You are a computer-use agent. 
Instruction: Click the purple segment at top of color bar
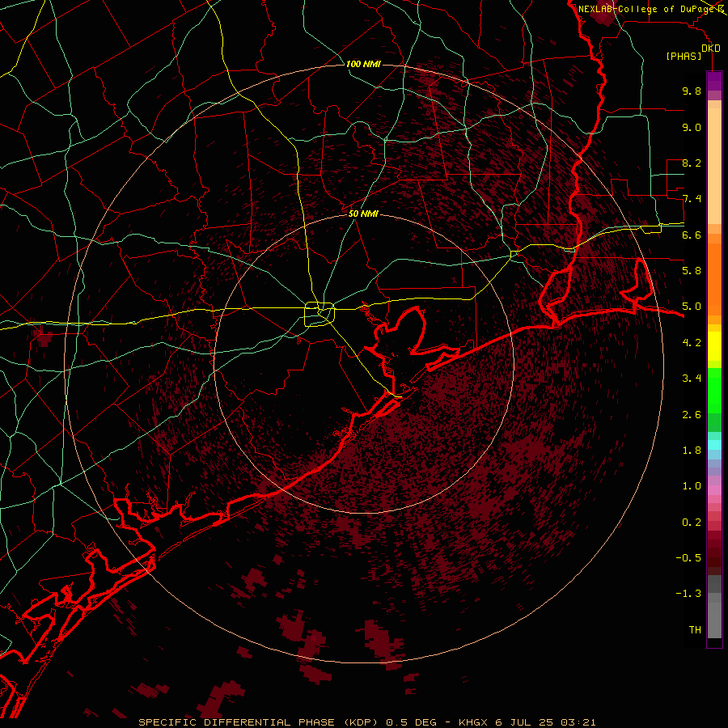pyautogui.click(x=714, y=81)
